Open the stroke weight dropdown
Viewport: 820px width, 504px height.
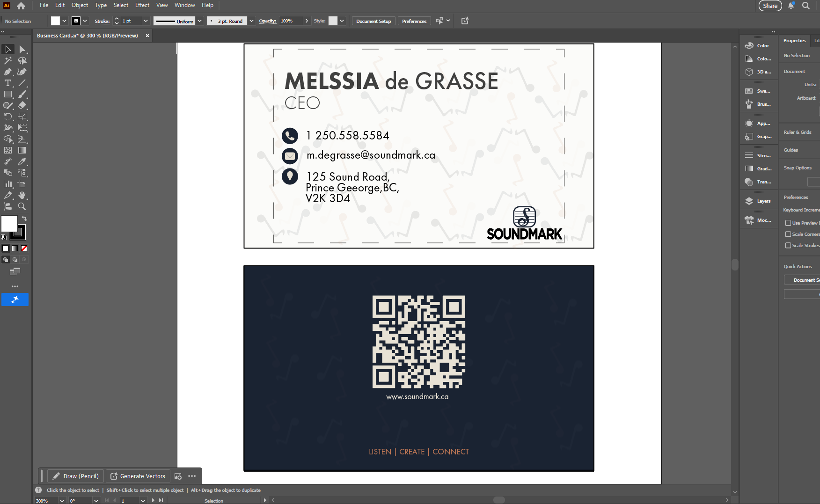[146, 21]
